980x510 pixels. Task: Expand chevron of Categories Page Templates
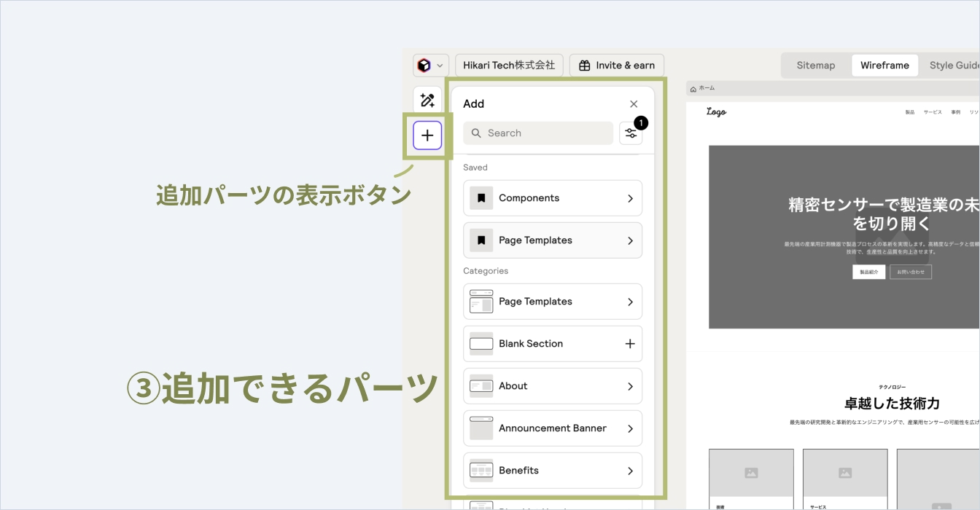coord(630,302)
